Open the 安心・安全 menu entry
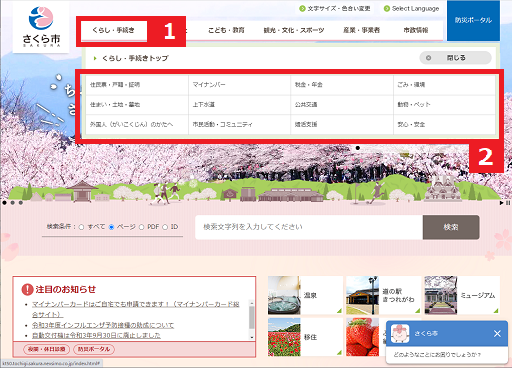Image resolution: width=512 pixels, height=368 pixels. [x=444, y=125]
